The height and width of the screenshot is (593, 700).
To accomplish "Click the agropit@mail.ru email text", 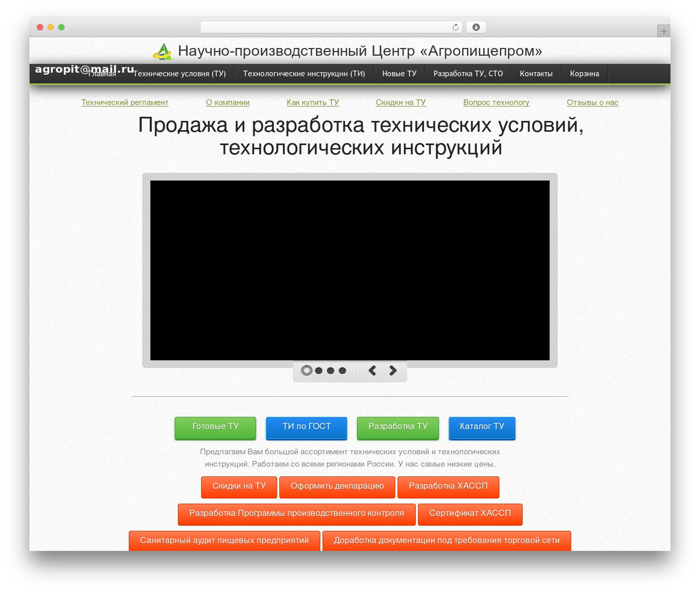I will (85, 69).
